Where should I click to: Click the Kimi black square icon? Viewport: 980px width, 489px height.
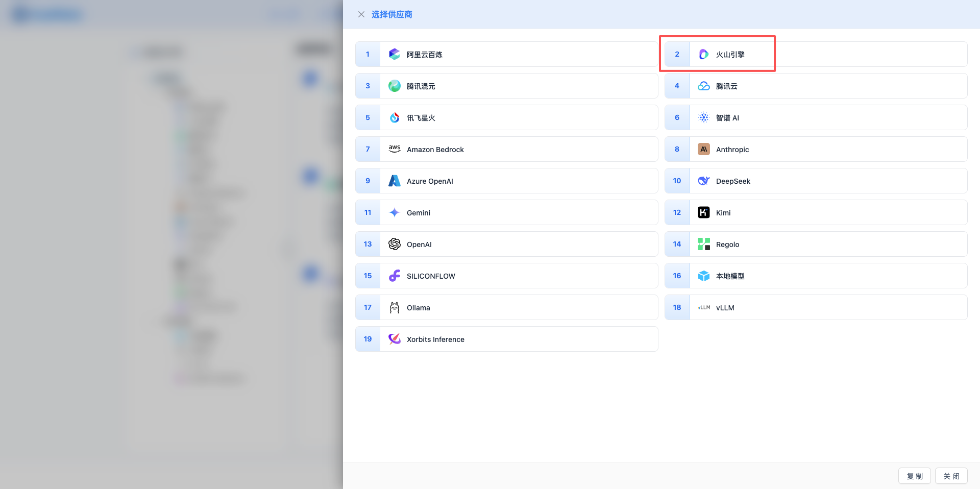703,212
